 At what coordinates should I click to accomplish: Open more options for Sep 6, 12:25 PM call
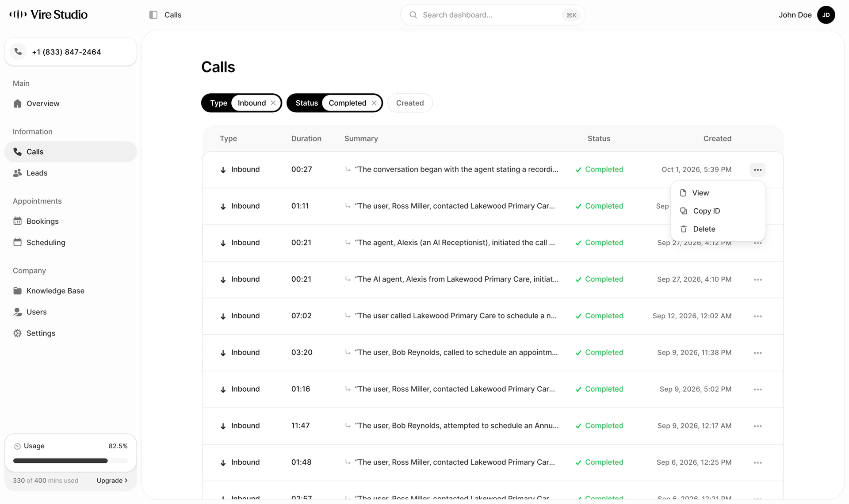pyautogui.click(x=757, y=462)
